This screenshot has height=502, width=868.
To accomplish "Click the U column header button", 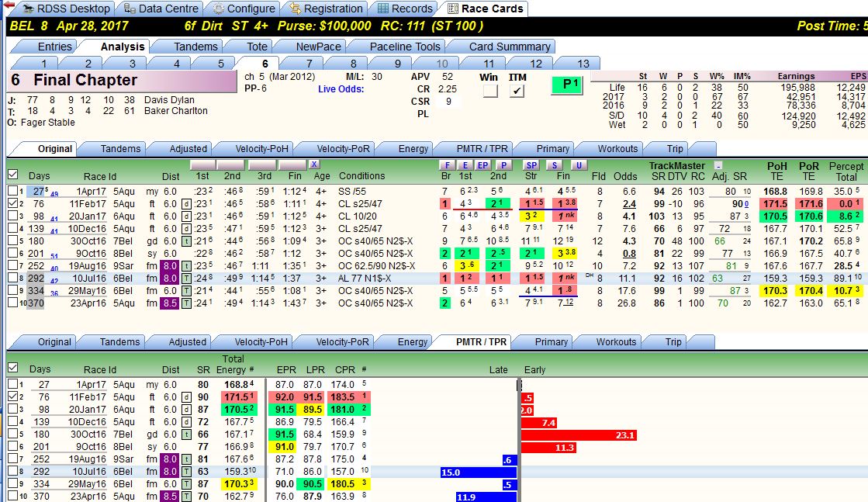I will (579, 165).
